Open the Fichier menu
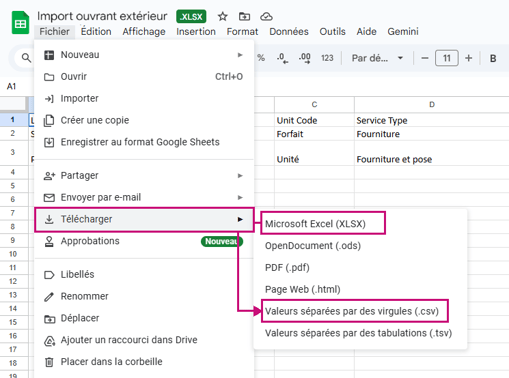Screen dimensions: 509x378 [x=54, y=32]
